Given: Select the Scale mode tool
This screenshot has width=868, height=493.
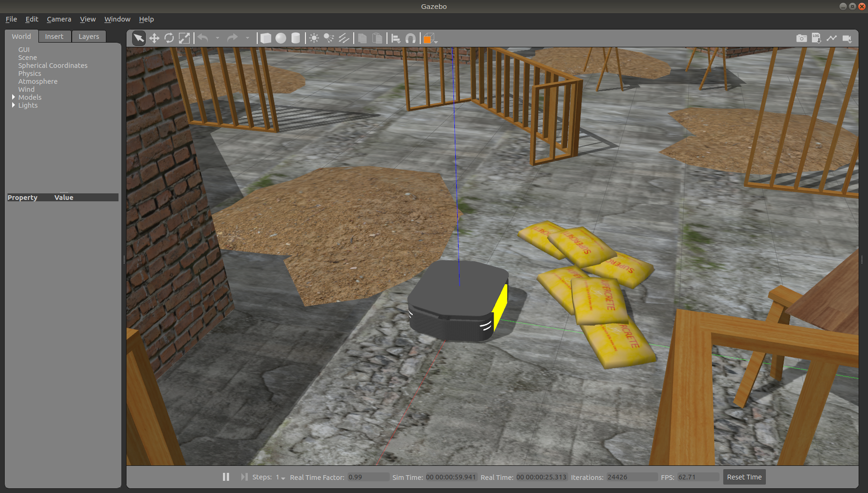Looking at the screenshot, I should coord(185,38).
